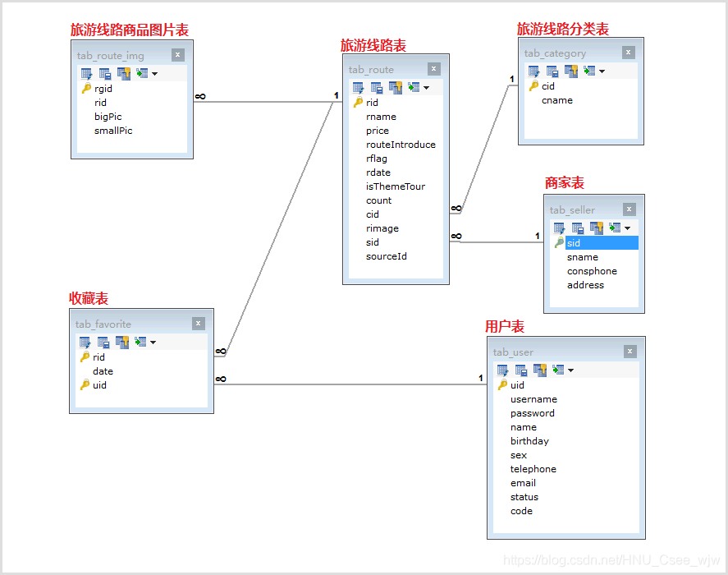
Task: Click the table-properties icon in tab_seller toolbar
Action: pos(577,228)
